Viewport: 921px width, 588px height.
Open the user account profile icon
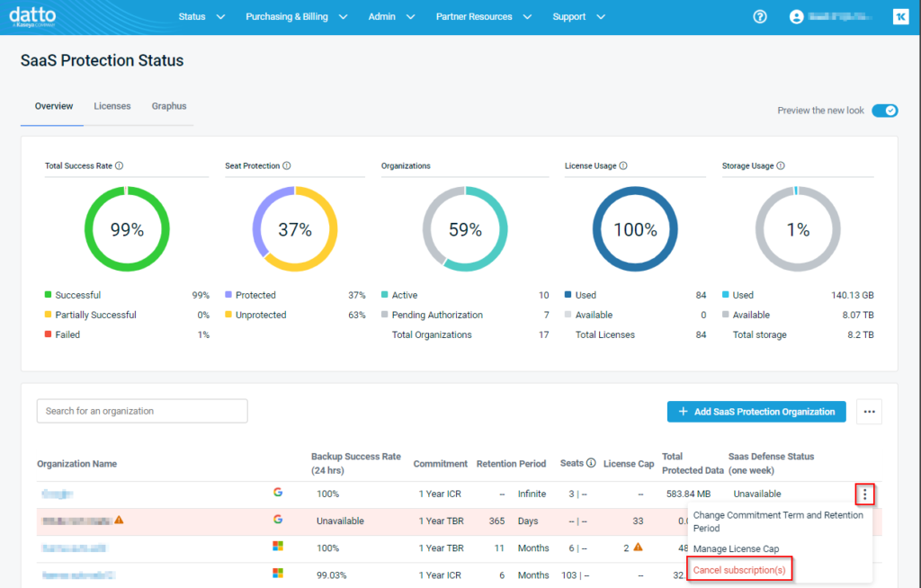click(795, 17)
